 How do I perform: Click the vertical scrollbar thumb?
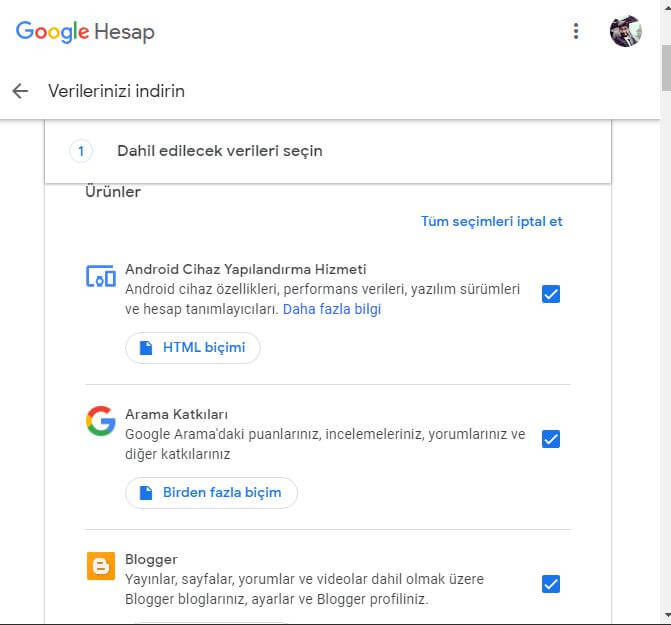tap(666, 68)
